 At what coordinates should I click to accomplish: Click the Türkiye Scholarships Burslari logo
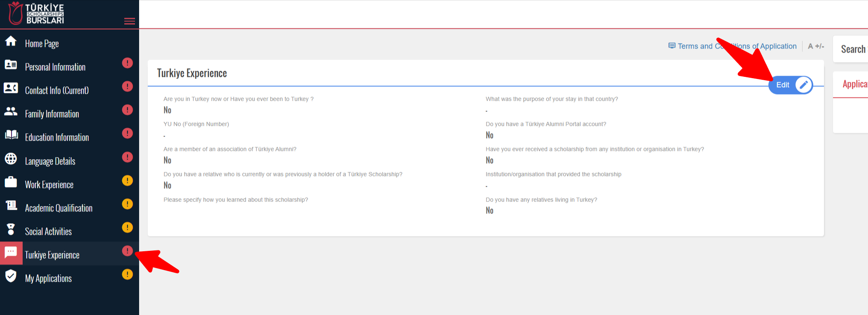tap(36, 13)
